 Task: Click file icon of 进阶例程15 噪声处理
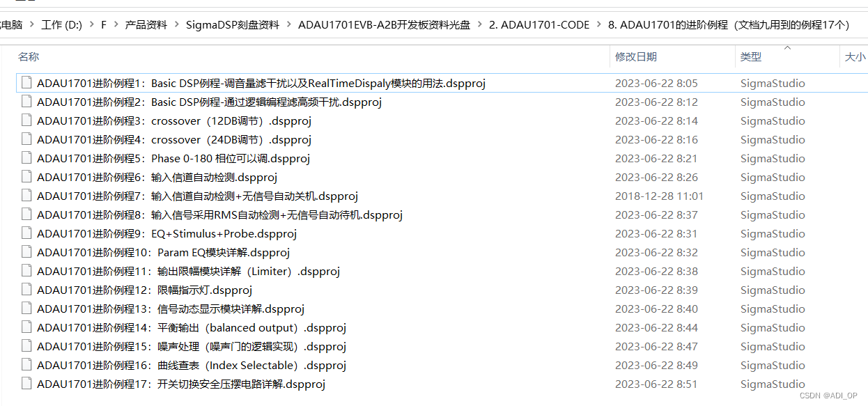pyautogui.click(x=26, y=346)
